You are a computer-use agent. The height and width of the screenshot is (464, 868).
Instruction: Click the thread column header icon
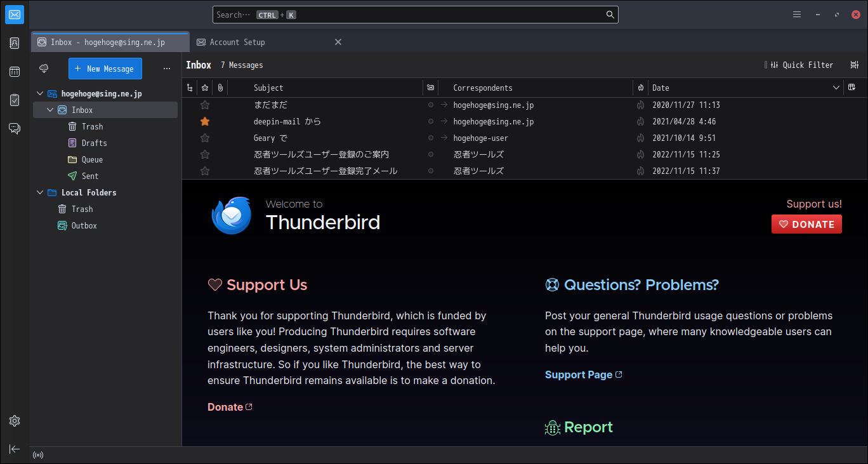(190, 88)
